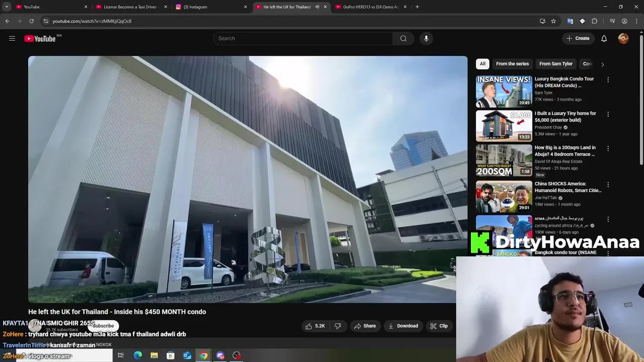Share the video
Screen dimensions: 644x362
pos(365,326)
